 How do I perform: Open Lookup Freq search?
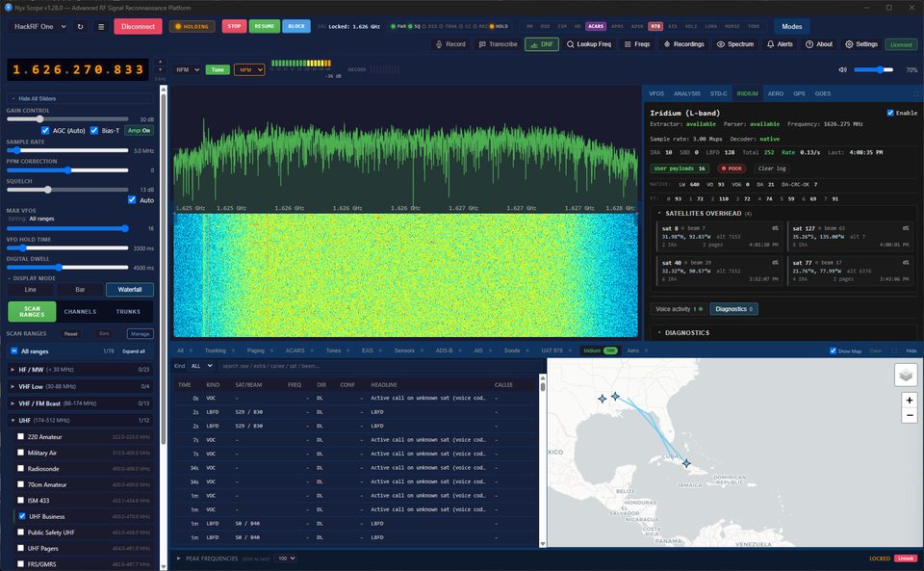589,44
